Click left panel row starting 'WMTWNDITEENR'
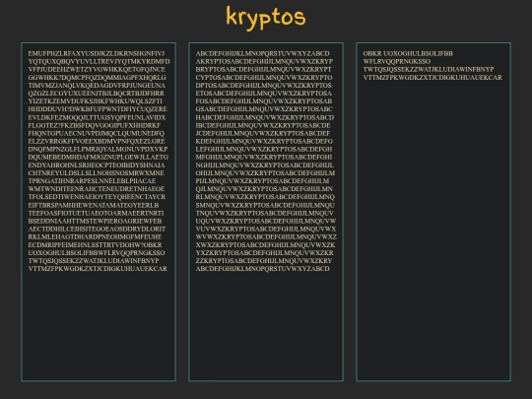This screenshot has height=399, width=532. [x=97, y=189]
